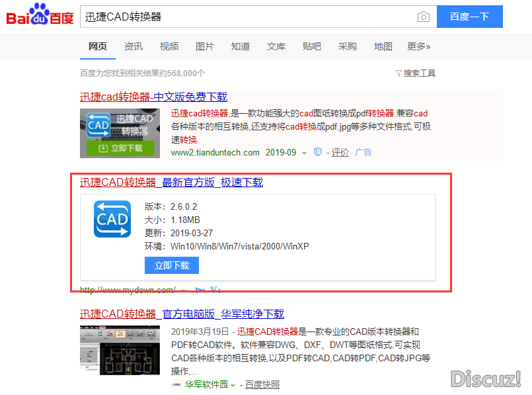Click the verified shield icon beside tianduntech URL
This screenshot has height=395, width=532.
(318, 152)
